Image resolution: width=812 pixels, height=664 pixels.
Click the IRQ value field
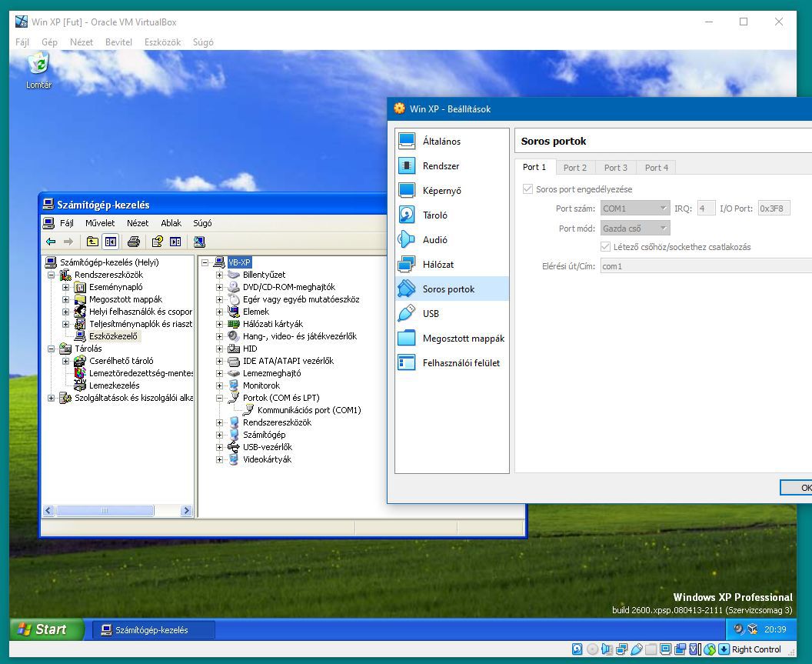707,209
